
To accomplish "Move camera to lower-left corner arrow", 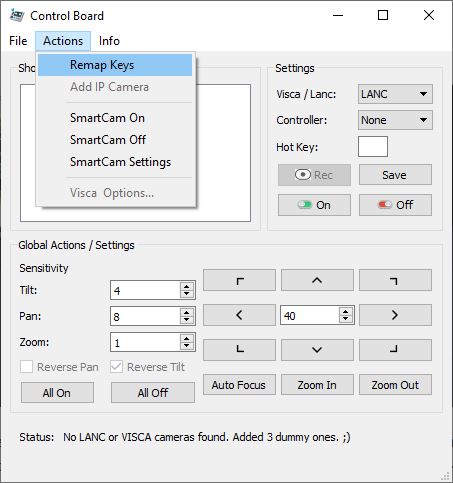I will 239,350.
